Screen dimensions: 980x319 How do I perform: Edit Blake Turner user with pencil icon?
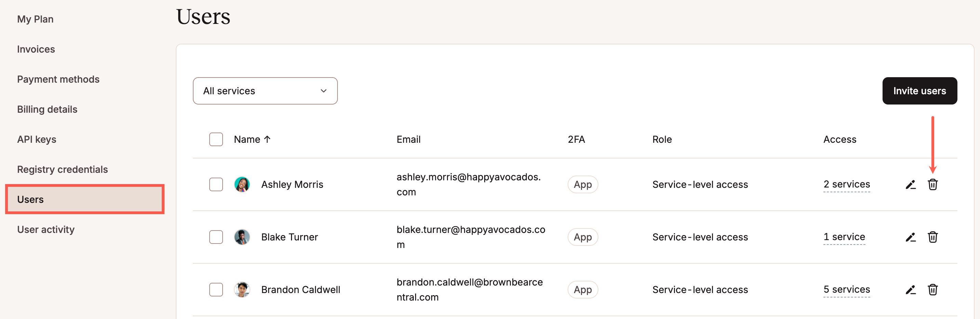[910, 237]
